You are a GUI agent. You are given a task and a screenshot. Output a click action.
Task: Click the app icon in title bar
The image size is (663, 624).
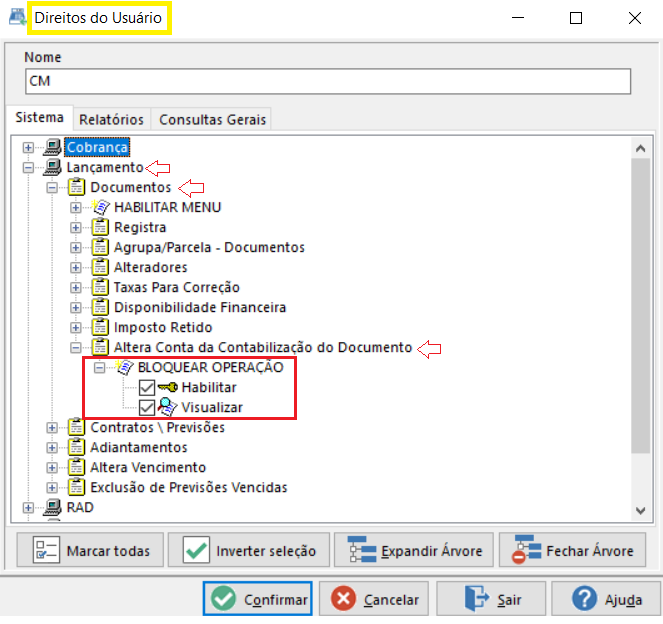coord(17,17)
